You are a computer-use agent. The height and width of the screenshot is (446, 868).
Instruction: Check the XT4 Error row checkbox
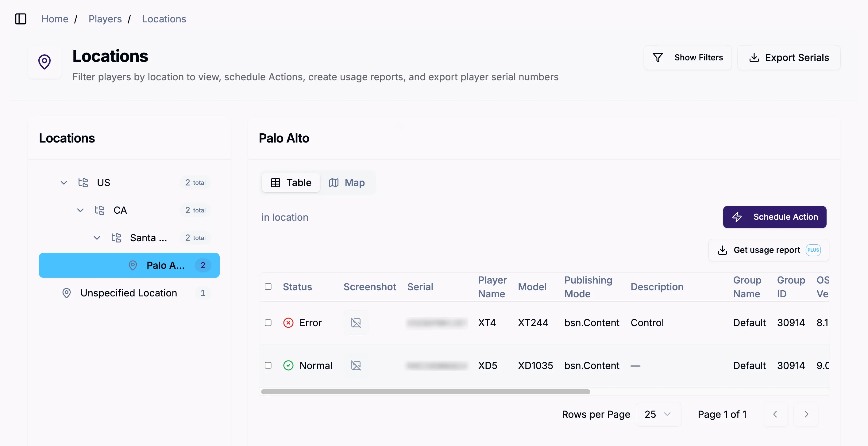pyautogui.click(x=268, y=322)
